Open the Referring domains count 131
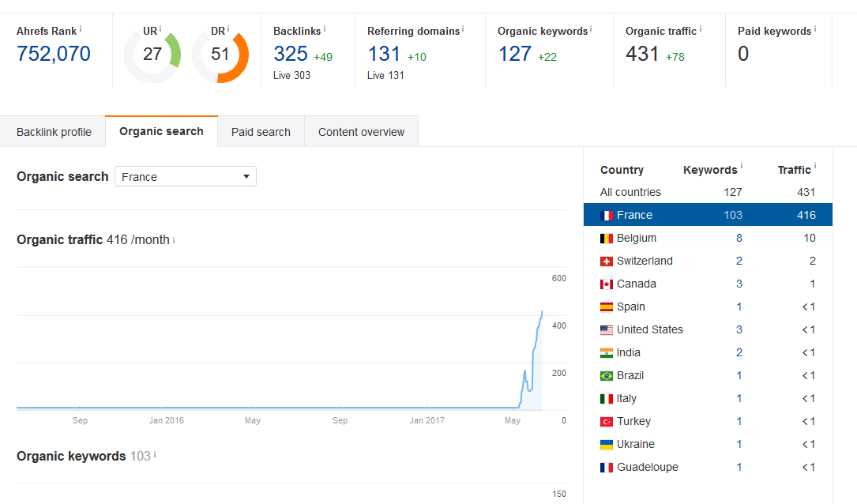The height and width of the screenshot is (504, 857). pos(384,54)
